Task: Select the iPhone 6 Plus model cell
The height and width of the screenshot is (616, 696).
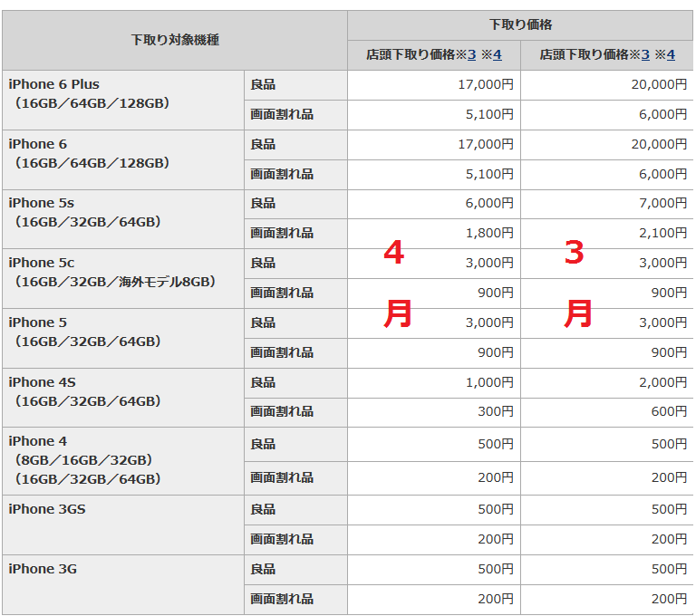Action: 123,101
